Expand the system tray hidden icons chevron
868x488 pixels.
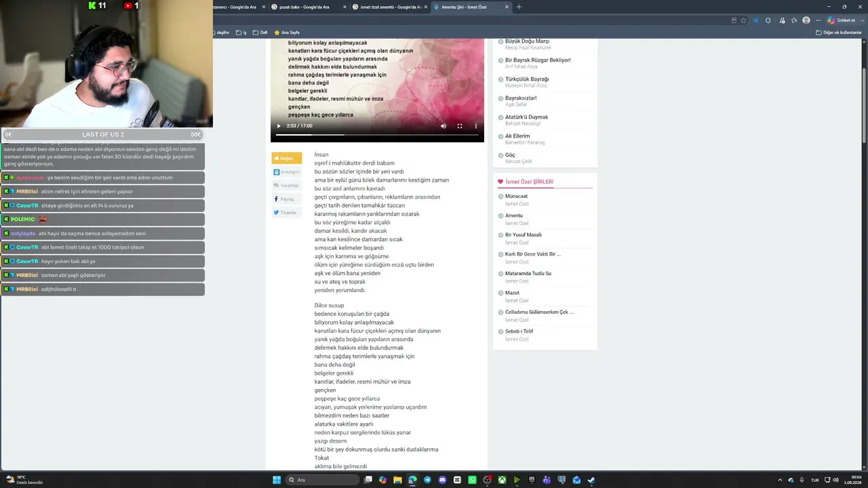tap(780, 480)
